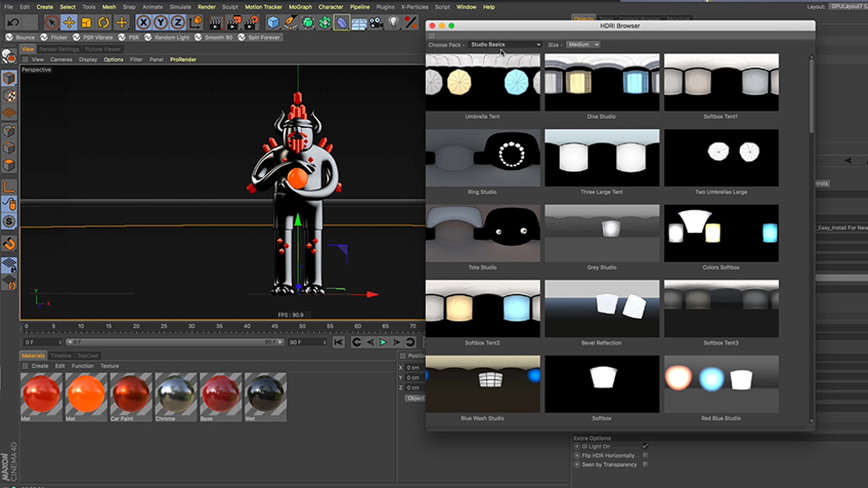Image resolution: width=868 pixels, height=488 pixels.
Task: Select the Car Paint material swatch
Action: (131, 394)
